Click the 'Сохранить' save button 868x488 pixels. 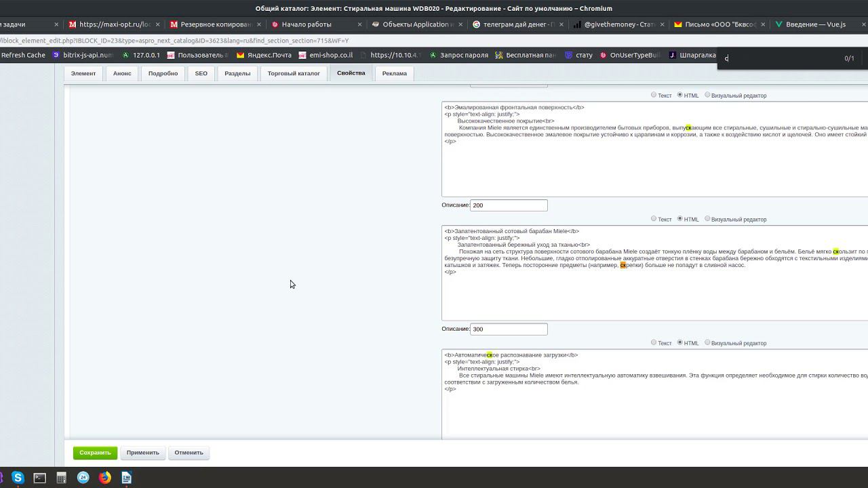95,453
